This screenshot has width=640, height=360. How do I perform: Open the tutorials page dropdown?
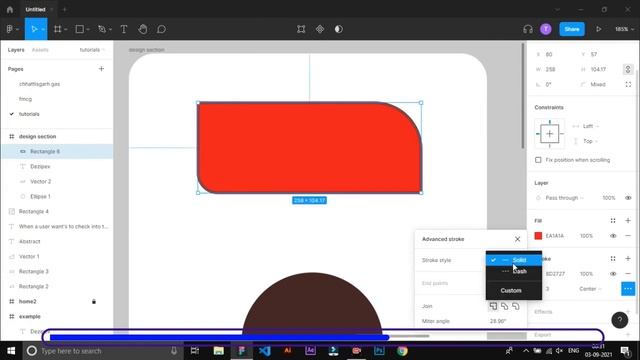click(92, 50)
